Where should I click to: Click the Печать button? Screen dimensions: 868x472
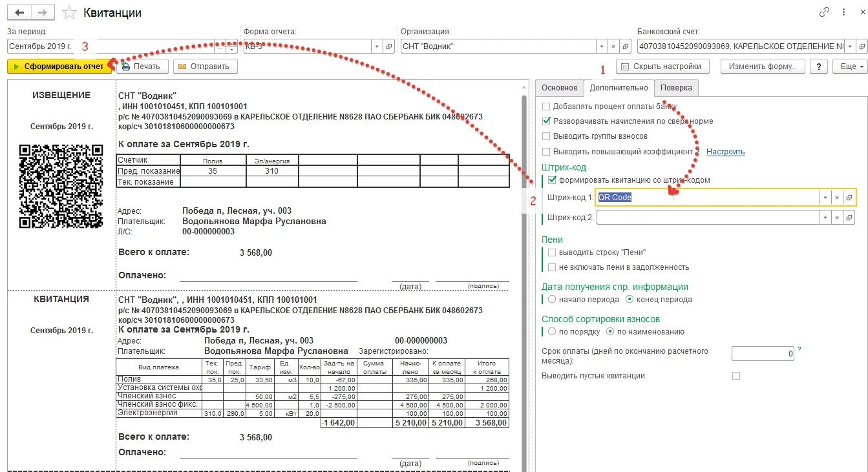(142, 67)
